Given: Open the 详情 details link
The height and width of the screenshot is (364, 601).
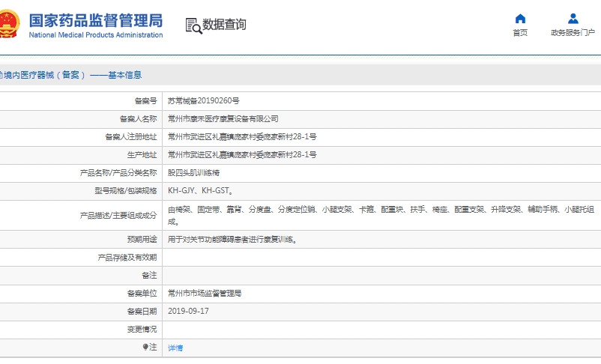Looking at the screenshot, I should (x=175, y=348).
